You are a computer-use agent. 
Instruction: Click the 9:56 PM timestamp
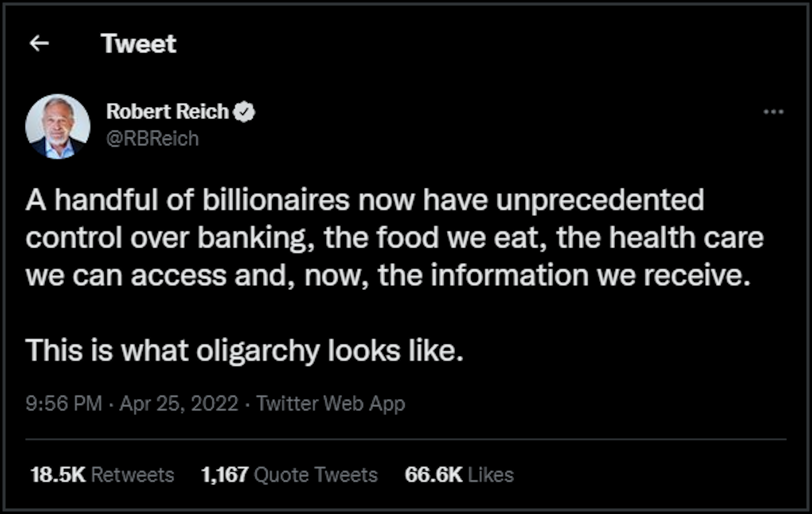[x=64, y=403]
